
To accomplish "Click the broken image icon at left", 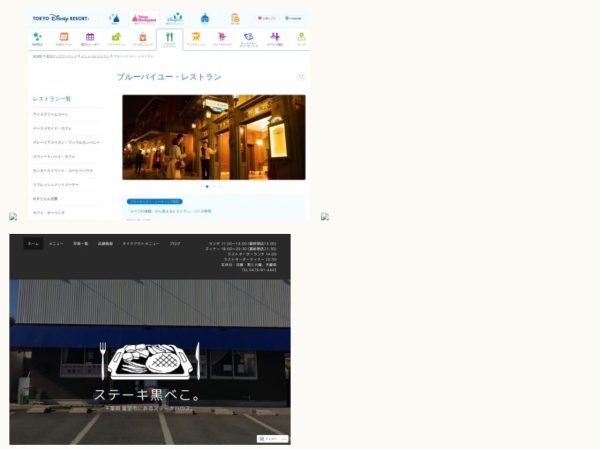I will (x=13, y=217).
